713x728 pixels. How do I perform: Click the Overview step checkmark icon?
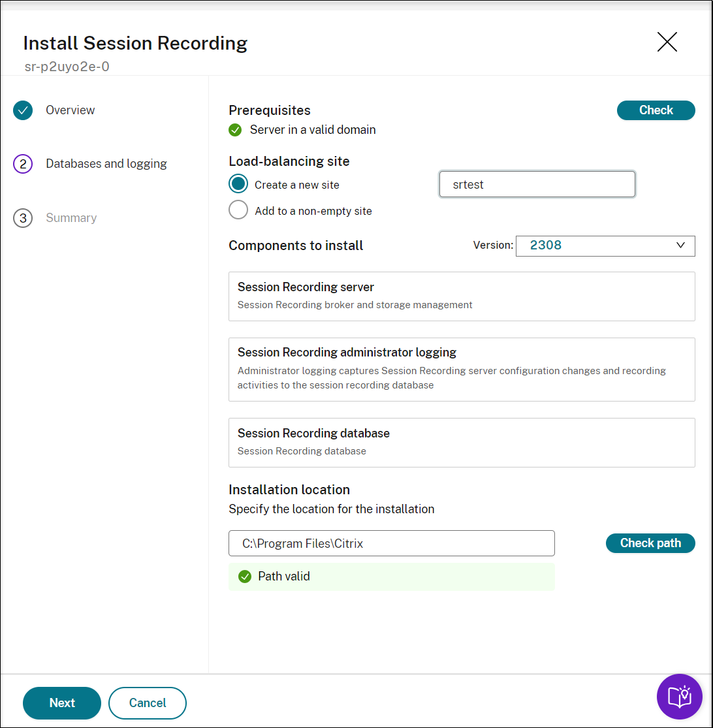23,110
